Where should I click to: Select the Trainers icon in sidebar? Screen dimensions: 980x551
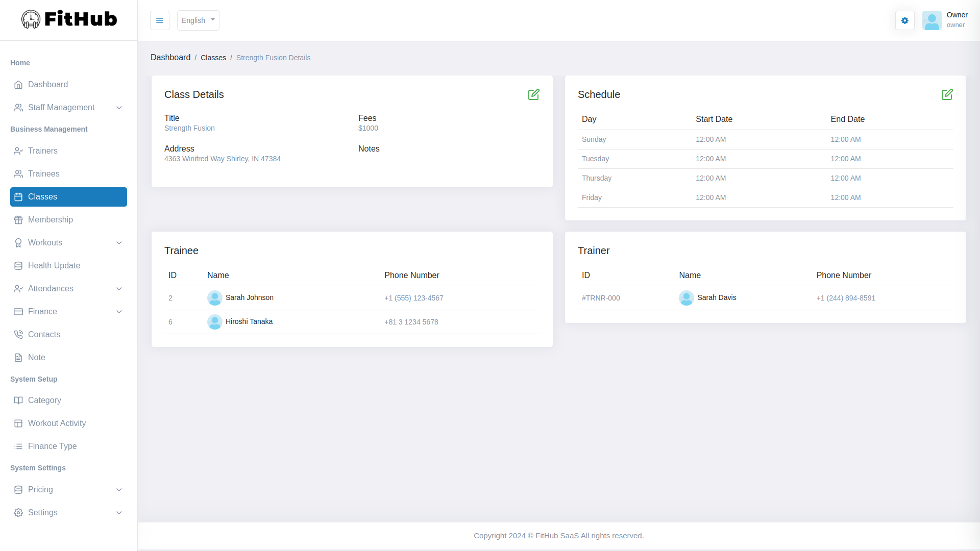click(18, 151)
